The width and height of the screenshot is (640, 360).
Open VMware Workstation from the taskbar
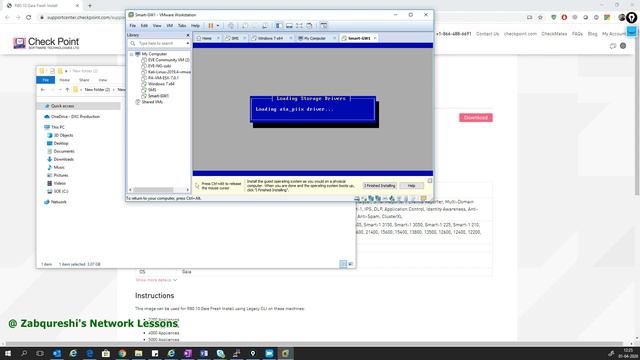click(x=285, y=353)
